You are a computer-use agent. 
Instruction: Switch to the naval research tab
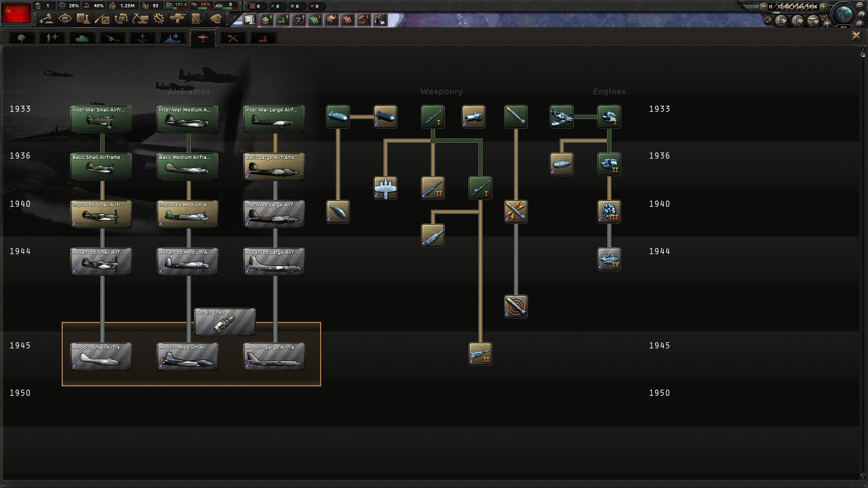tap(143, 38)
